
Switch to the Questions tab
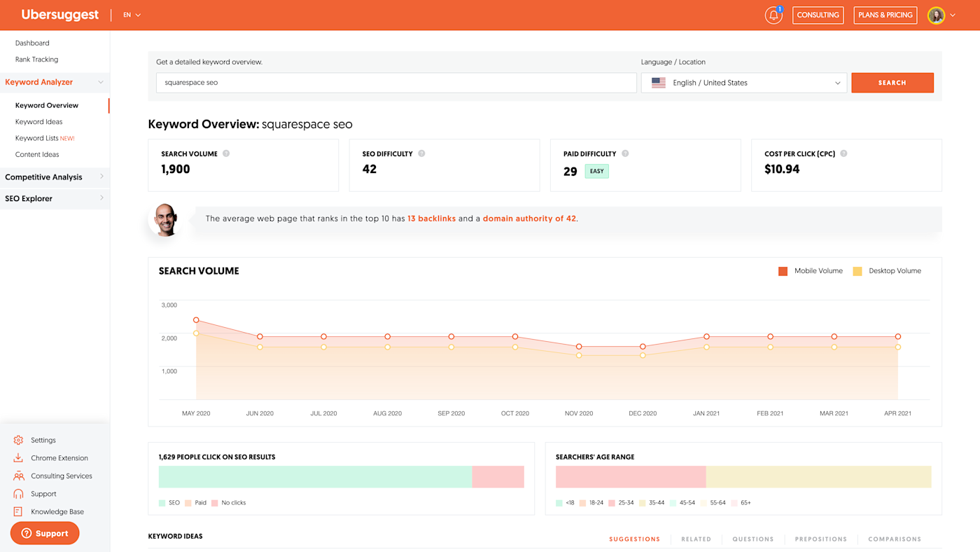[x=753, y=539]
